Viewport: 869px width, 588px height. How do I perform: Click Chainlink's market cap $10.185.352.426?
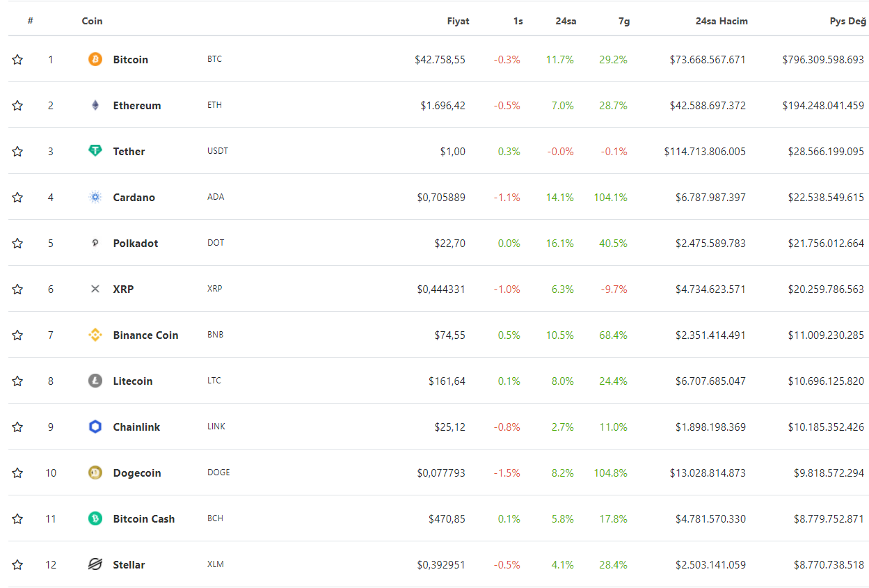(826, 427)
